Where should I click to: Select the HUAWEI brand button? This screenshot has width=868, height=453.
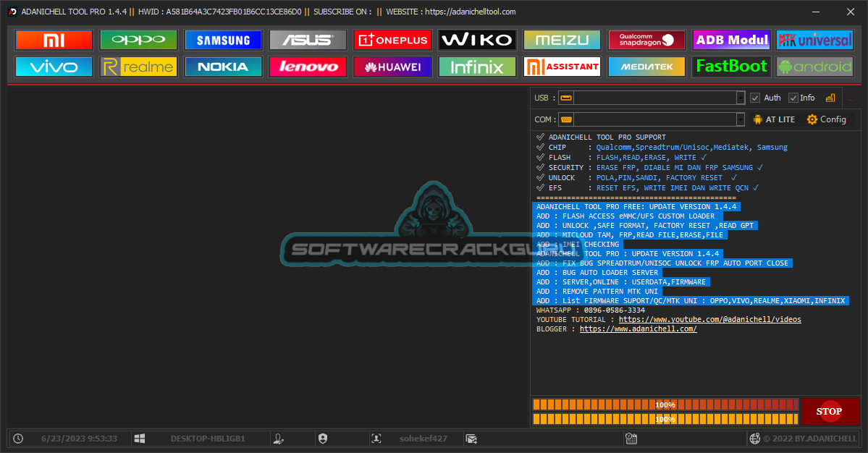tap(392, 67)
